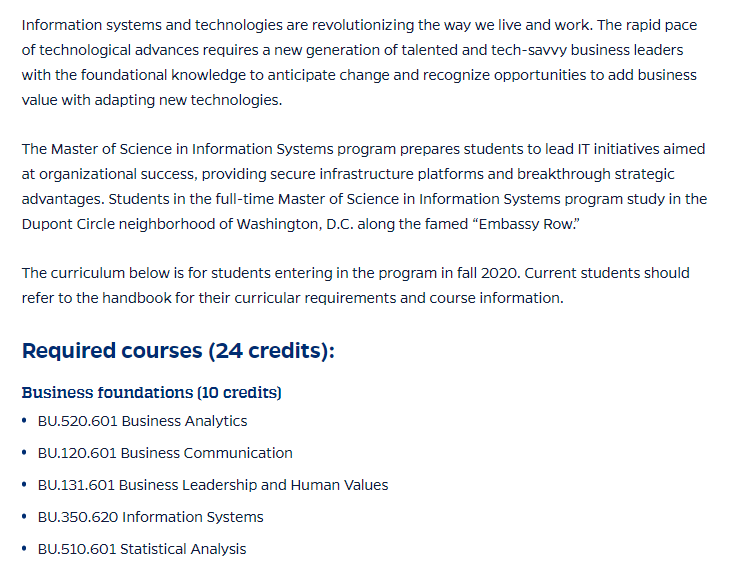Click the "Business foundations (10 credits)" subheading
The width and height of the screenshot is (734, 565).
point(152,392)
